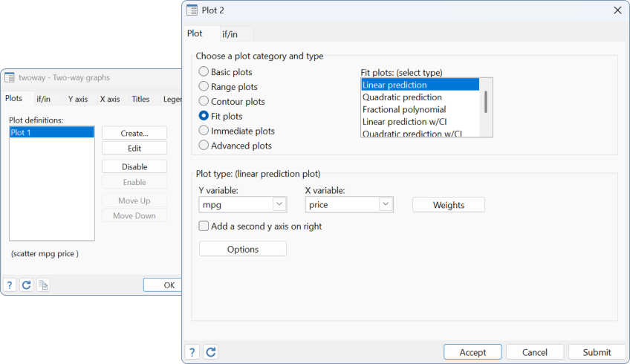
Task: Click copy command icon in twoway dialog
Action: [43, 285]
